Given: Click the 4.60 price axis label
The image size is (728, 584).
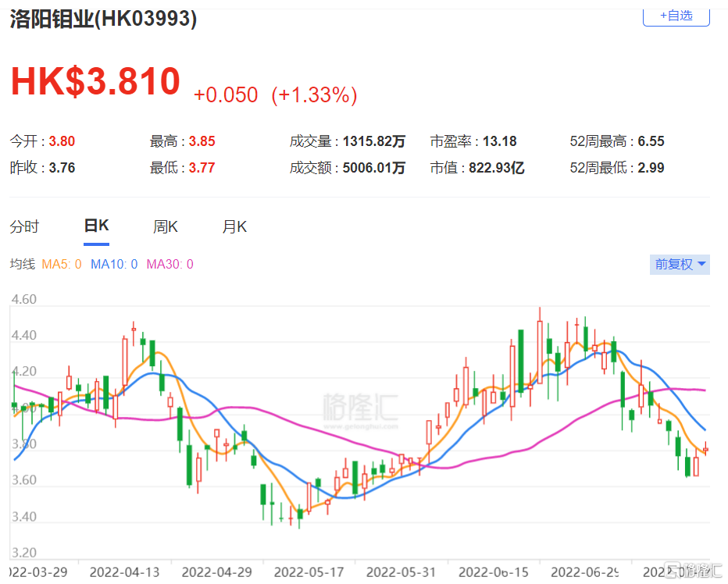Looking at the screenshot, I should tap(23, 300).
